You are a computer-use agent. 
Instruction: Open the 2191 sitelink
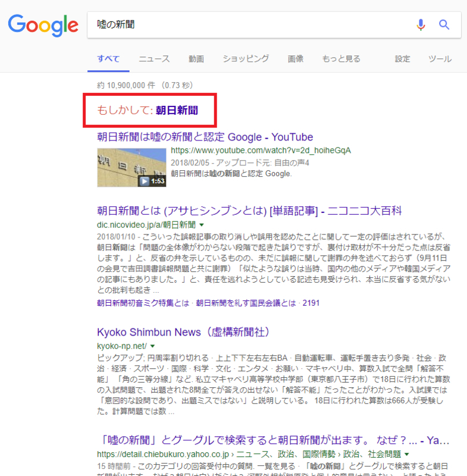(x=311, y=303)
